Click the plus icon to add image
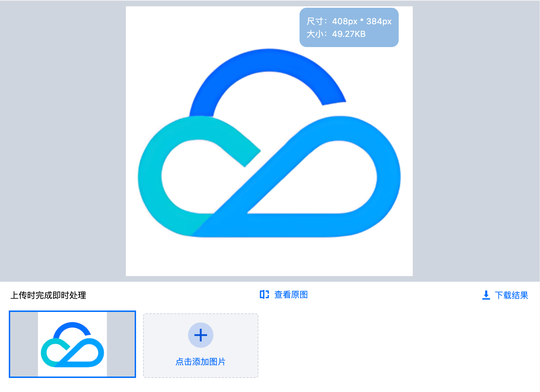 (x=201, y=335)
